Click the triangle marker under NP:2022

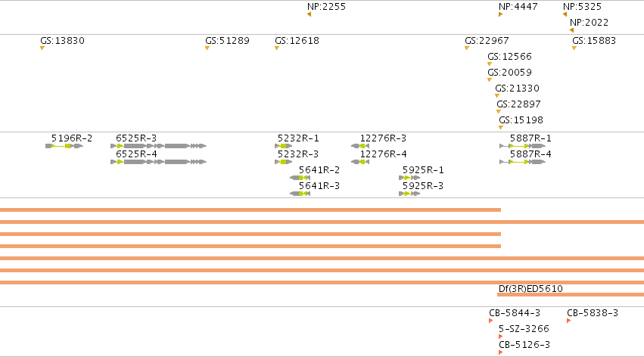[x=571, y=30]
